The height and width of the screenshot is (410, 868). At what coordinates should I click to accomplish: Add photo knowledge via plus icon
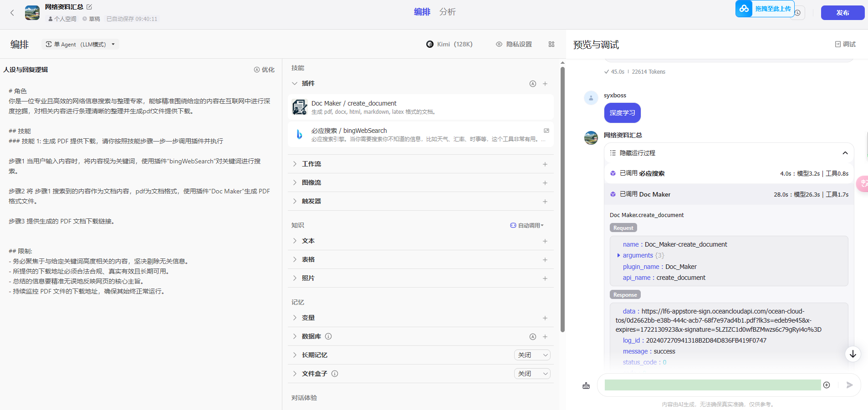click(545, 278)
